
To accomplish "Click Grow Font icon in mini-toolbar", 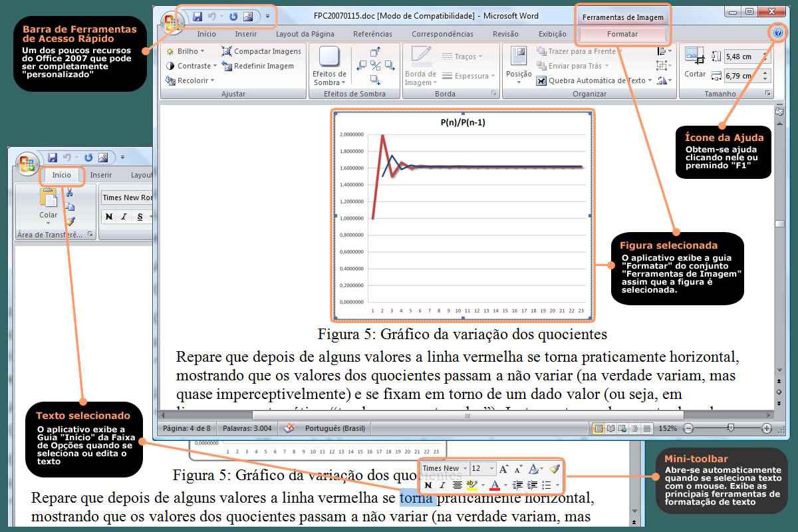I will [x=503, y=469].
